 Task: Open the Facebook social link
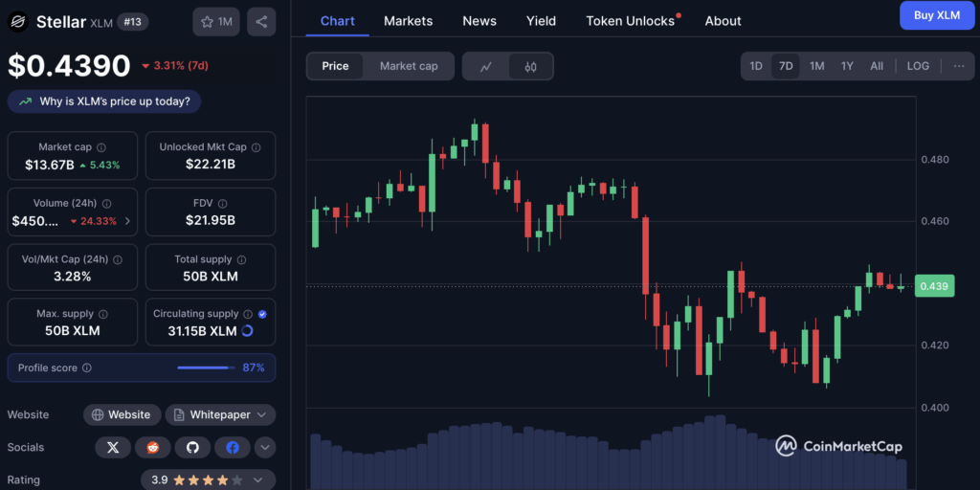pyautogui.click(x=233, y=448)
